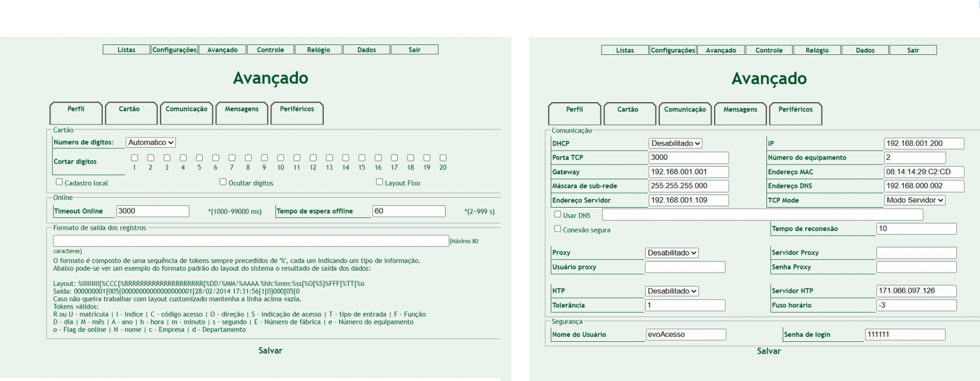Viewport: 980px width, 381px height.
Task: Open Avançado menu on the right Comunicação page
Action: tap(721, 50)
